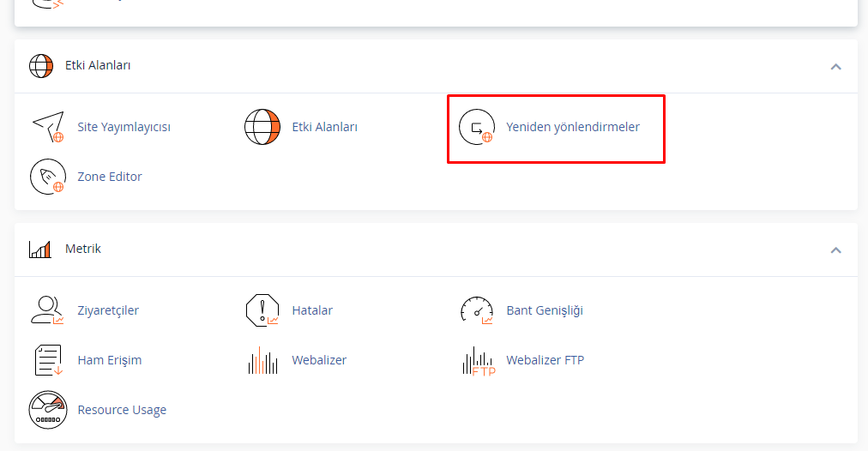Click the Bant Genişliği gauge icon

[x=477, y=310]
